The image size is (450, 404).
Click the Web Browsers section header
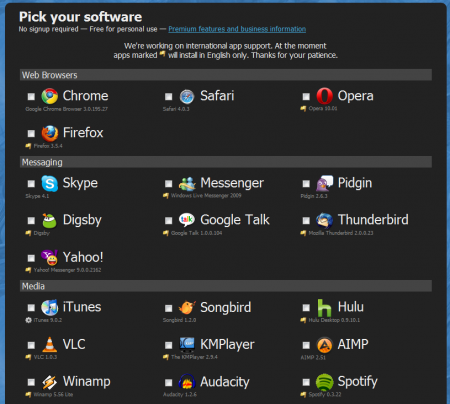click(226, 75)
